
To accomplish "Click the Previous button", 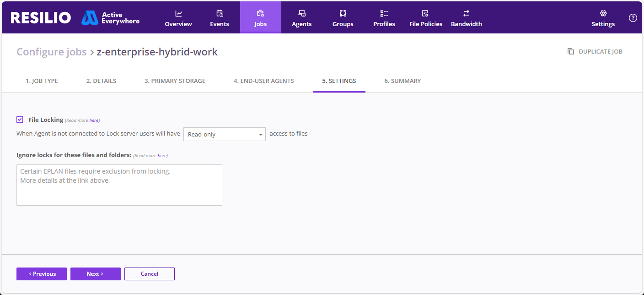I will pyautogui.click(x=42, y=274).
